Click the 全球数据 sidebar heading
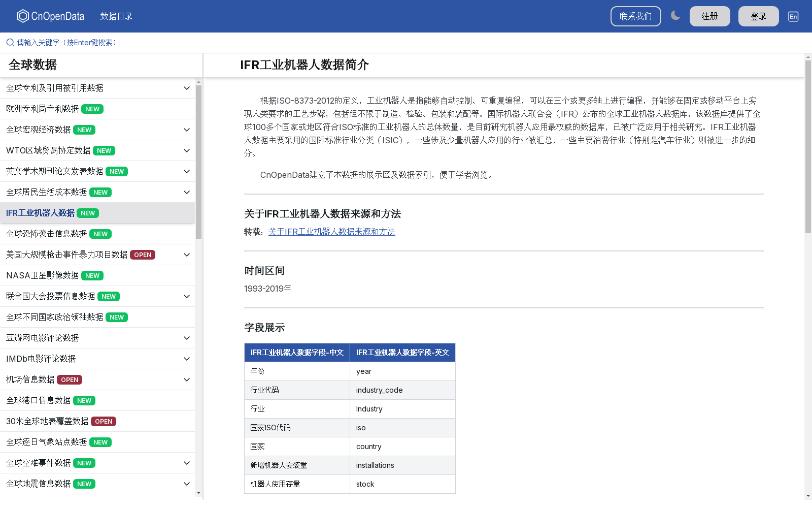 click(x=32, y=65)
